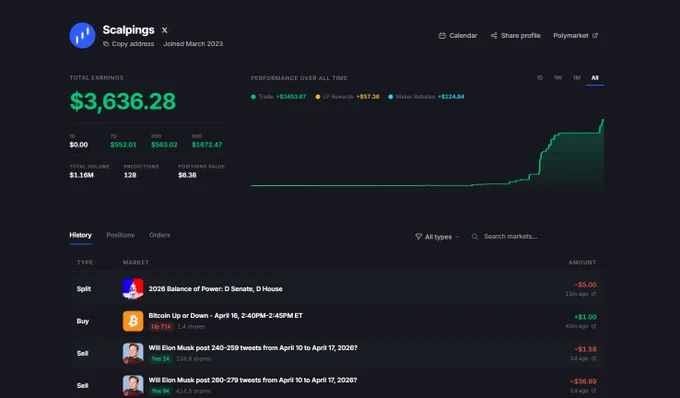This screenshot has height=398, width=680.
Task: Click the Yes 1¢ outcome badge
Action: (160, 359)
